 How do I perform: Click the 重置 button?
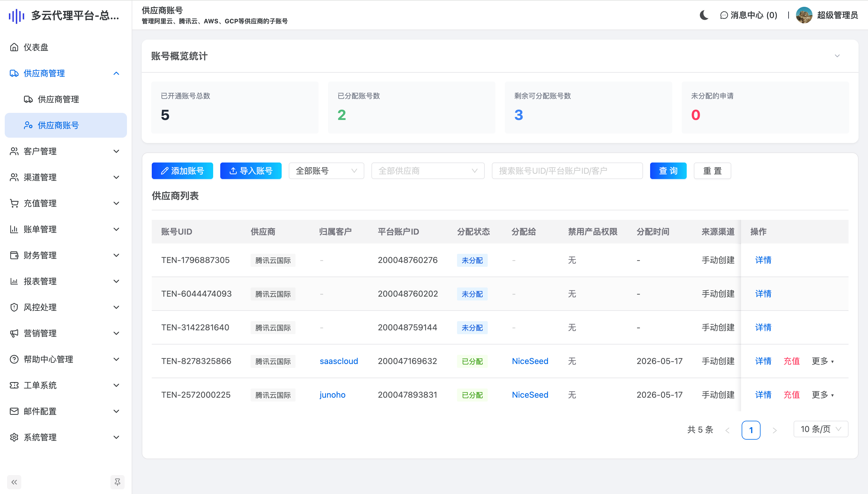click(x=712, y=171)
